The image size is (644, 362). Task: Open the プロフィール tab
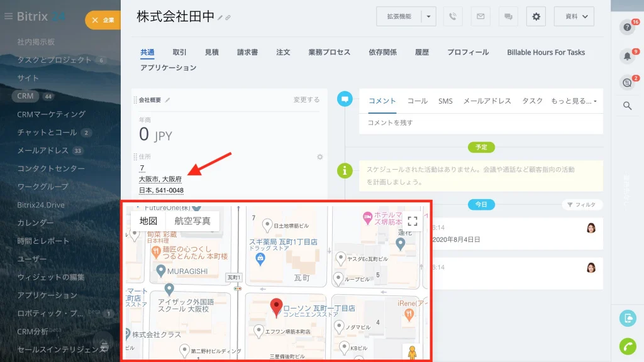pyautogui.click(x=468, y=53)
